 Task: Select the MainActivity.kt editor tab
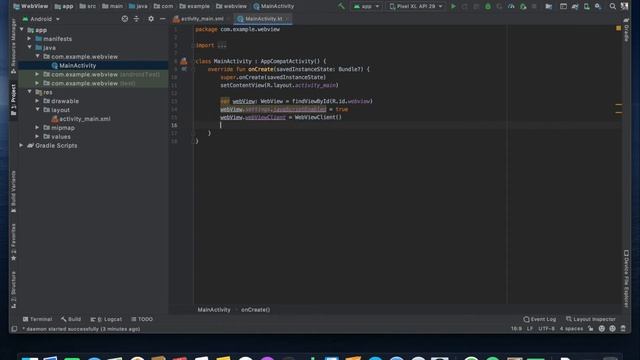click(x=262, y=19)
